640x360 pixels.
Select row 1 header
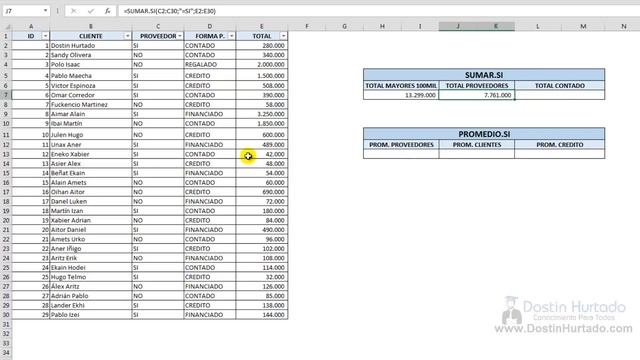(x=6, y=36)
